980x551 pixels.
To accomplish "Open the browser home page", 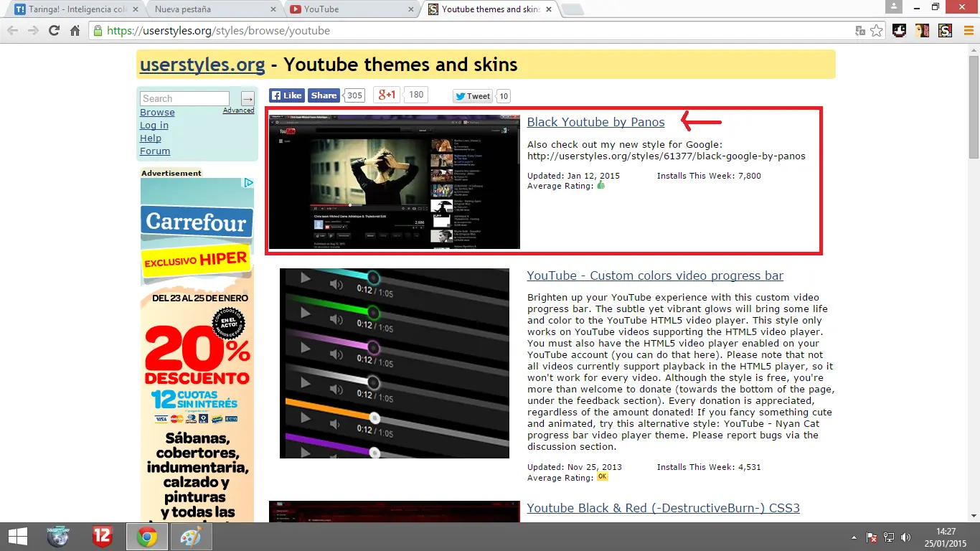I will pos(75,31).
